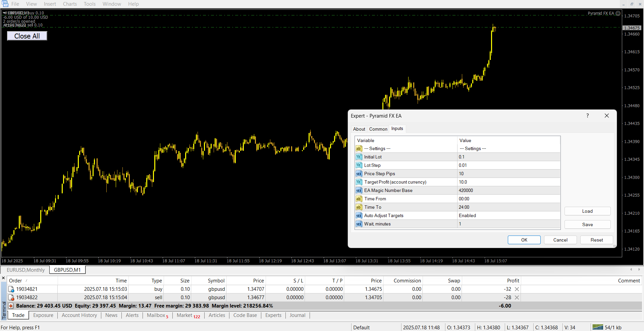
Task: Close order 19034821 with its X icon
Action: [x=517, y=289]
